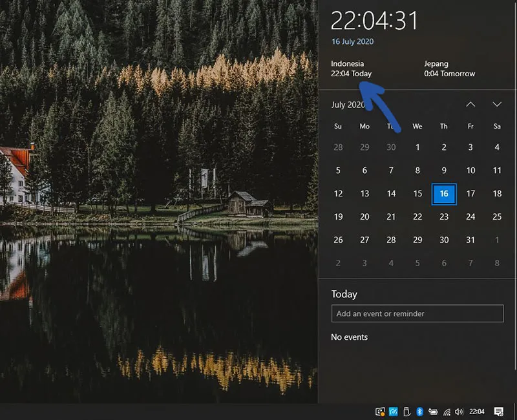The width and height of the screenshot is (517, 420).
Task: Click the battery power icon
Action: (x=432, y=412)
